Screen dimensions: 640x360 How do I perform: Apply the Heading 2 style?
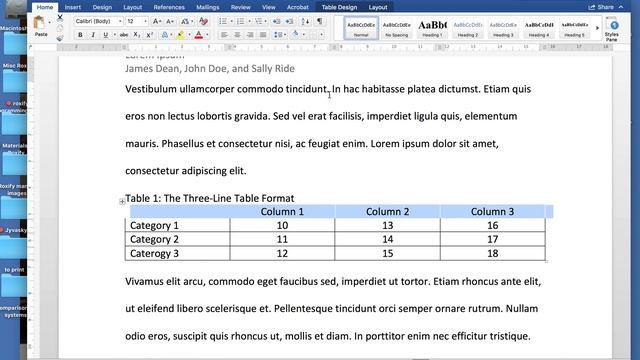coord(468,28)
